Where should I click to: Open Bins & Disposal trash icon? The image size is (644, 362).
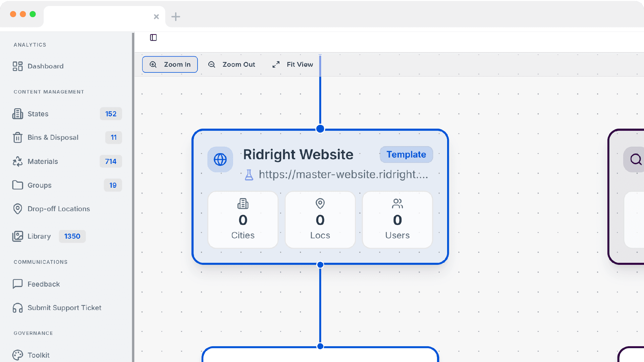17,137
